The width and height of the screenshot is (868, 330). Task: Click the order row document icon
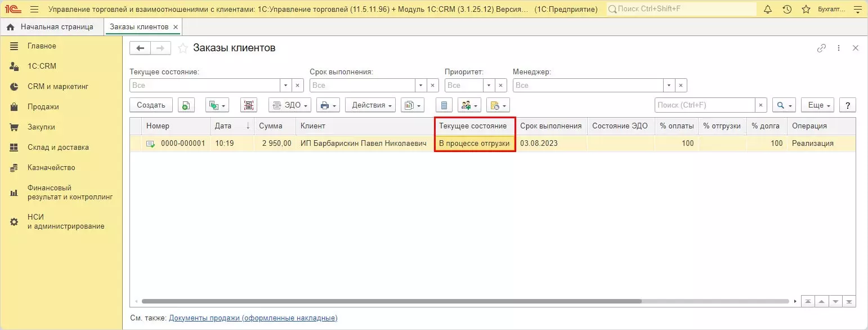pyautogui.click(x=150, y=144)
